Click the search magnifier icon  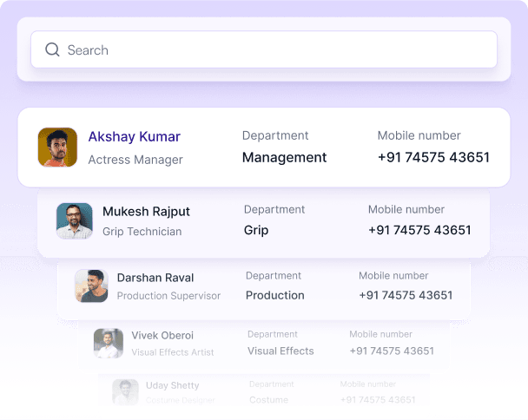tap(52, 50)
